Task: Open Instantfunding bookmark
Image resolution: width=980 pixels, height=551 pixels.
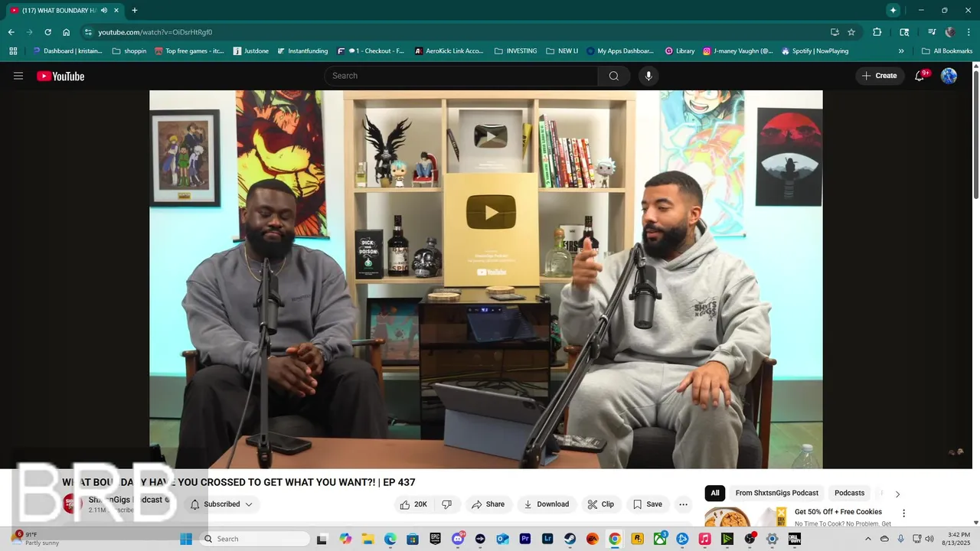Action: 302,51
